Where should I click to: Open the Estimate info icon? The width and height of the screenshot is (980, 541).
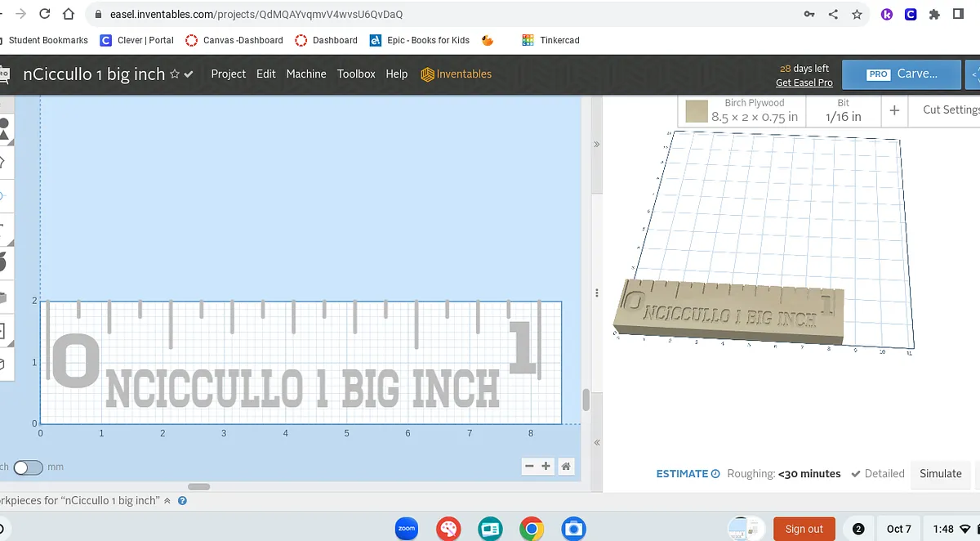(x=715, y=474)
